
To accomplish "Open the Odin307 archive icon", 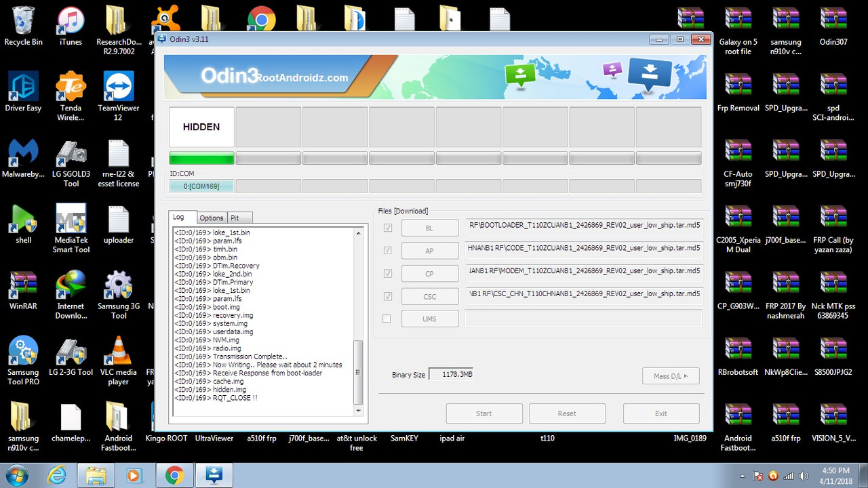I will [x=833, y=26].
